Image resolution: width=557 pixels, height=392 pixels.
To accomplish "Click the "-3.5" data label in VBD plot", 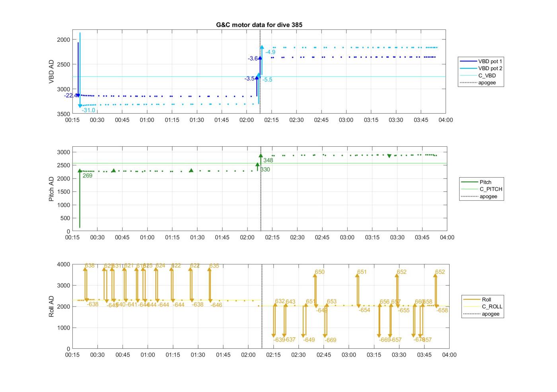I will [x=249, y=79].
